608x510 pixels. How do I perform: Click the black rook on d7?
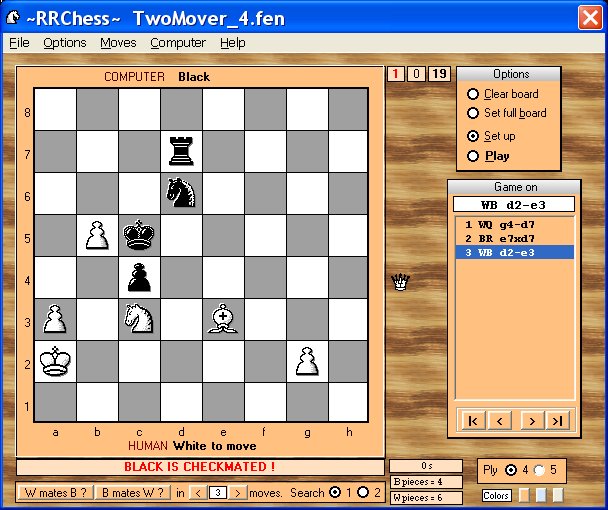pos(181,152)
